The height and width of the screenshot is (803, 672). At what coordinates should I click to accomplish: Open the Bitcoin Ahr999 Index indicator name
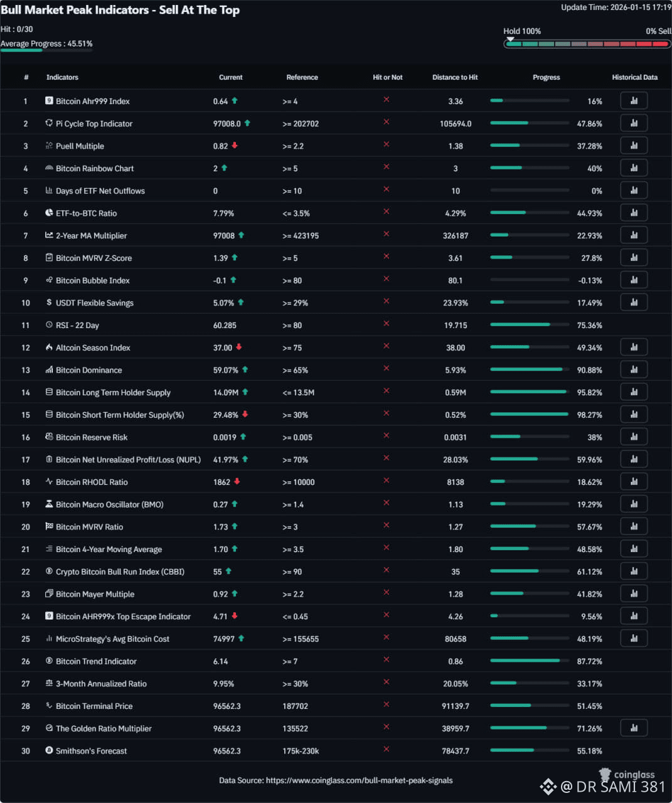[93, 101]
